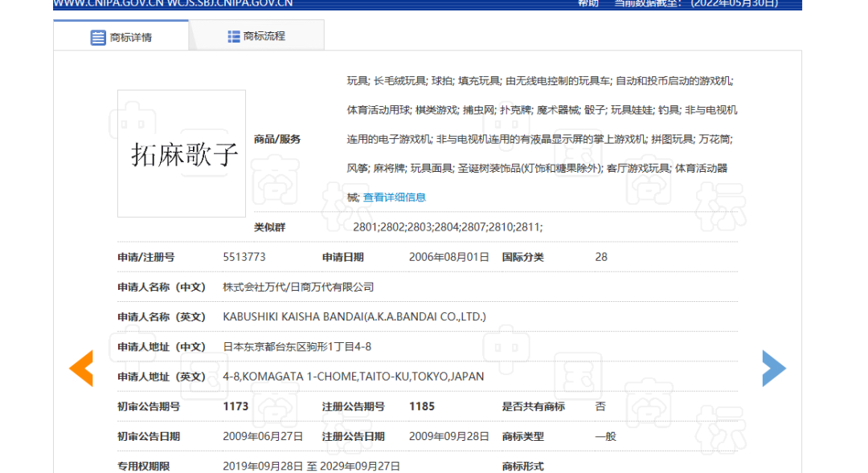
Task: Go to next trademark with blue arrow
Action: [774, 368]
